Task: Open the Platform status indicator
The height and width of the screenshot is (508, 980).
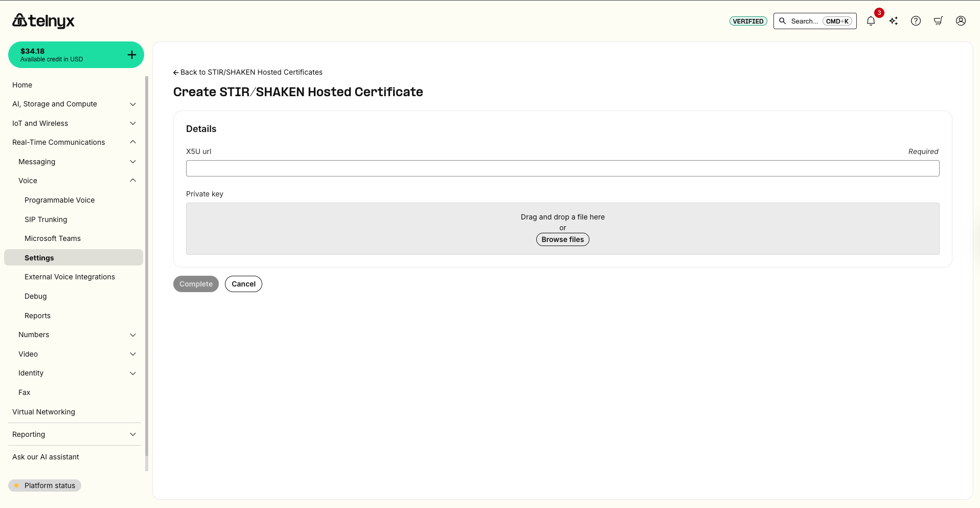Action: (x=45, y=485)
